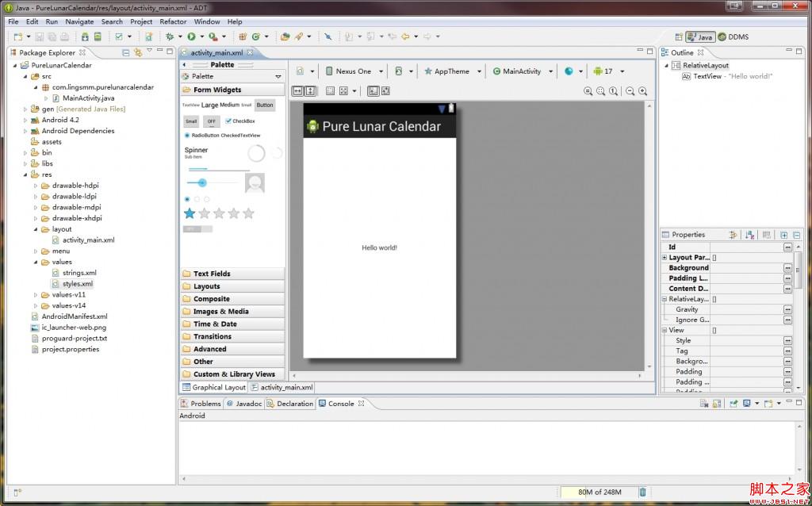Click the Run (green play) toolbar icon
Screen dimensions: 812x506
[191, 36]
